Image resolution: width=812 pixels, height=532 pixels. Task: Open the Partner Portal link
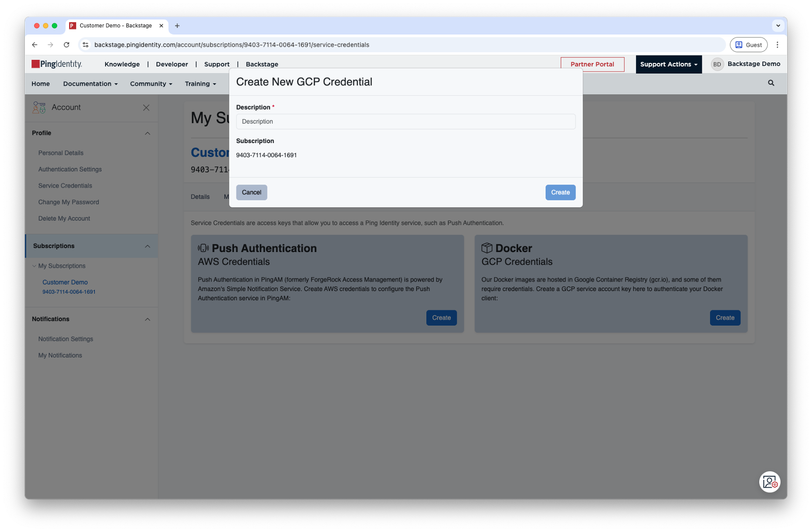point(592,64)
